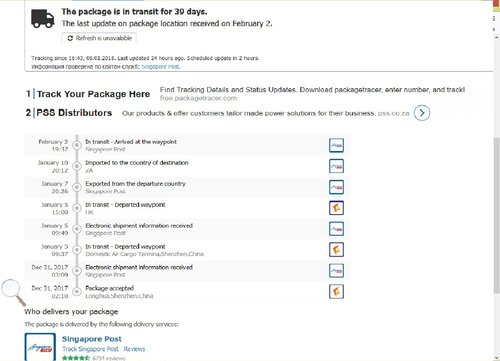This screenshot has width=500, height=361.
Task: Click orange carrier icon for HK departed waypoint
Action: pos(336,208)
